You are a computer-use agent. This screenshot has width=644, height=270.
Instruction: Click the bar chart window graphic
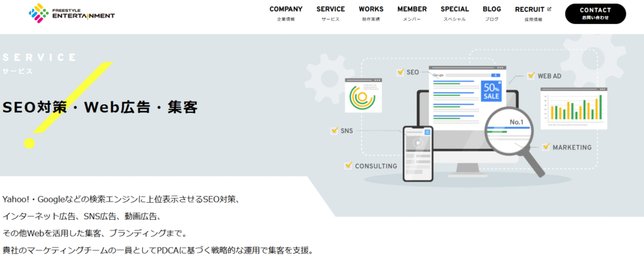(574, 109)
